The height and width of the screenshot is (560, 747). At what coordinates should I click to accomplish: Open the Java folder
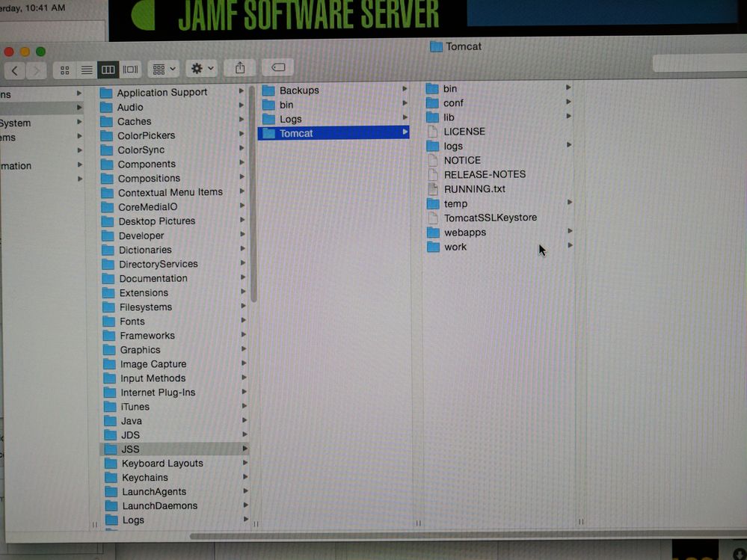pyautogui.click(x=131, y=422)
